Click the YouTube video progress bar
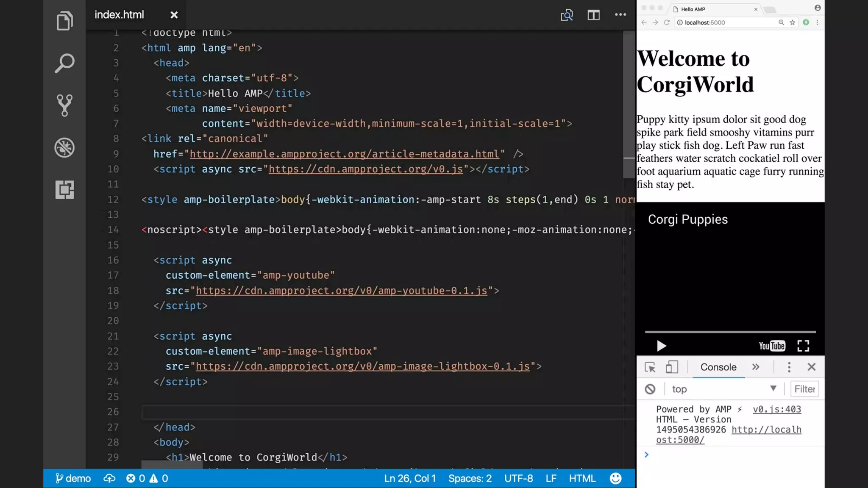 click(x=730, y=332)
